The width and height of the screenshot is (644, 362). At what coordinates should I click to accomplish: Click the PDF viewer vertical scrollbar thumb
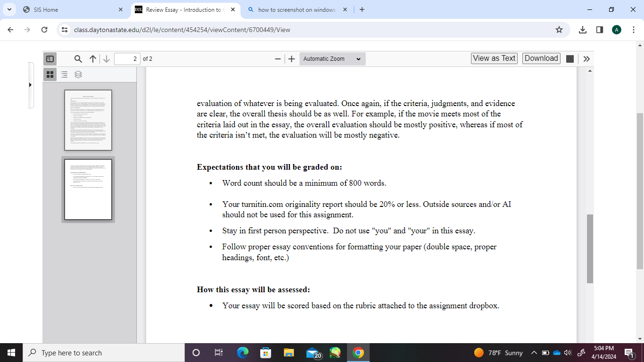[590, 249]
